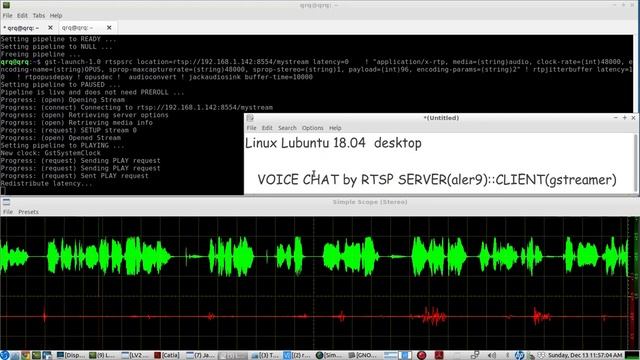Switch to the (7) Ja... taskbar window

tap(200, 355)
